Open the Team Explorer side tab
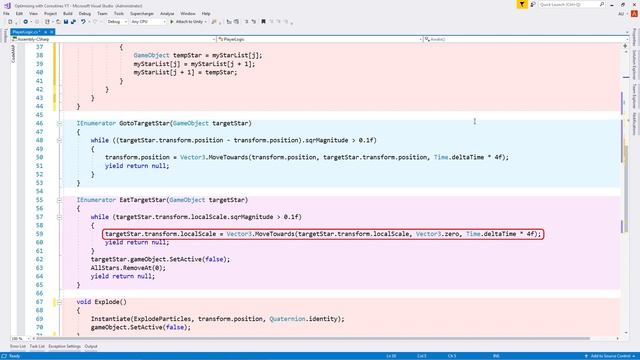640x360 pixels. 635,96
